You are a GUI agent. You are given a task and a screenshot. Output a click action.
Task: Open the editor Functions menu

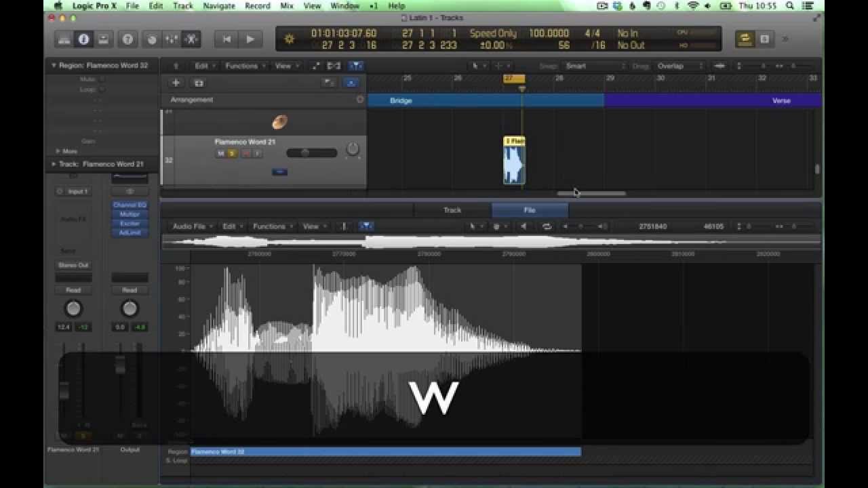tap(272, 226)
